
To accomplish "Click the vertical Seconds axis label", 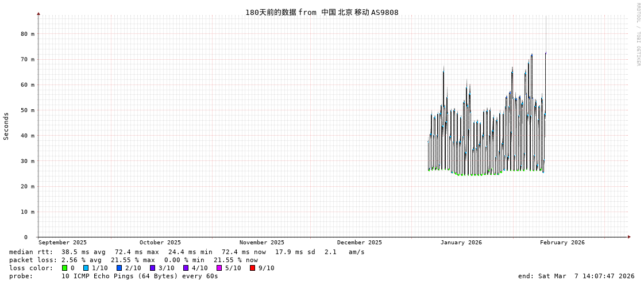I will pyautogui.click(x=6, y=126).
